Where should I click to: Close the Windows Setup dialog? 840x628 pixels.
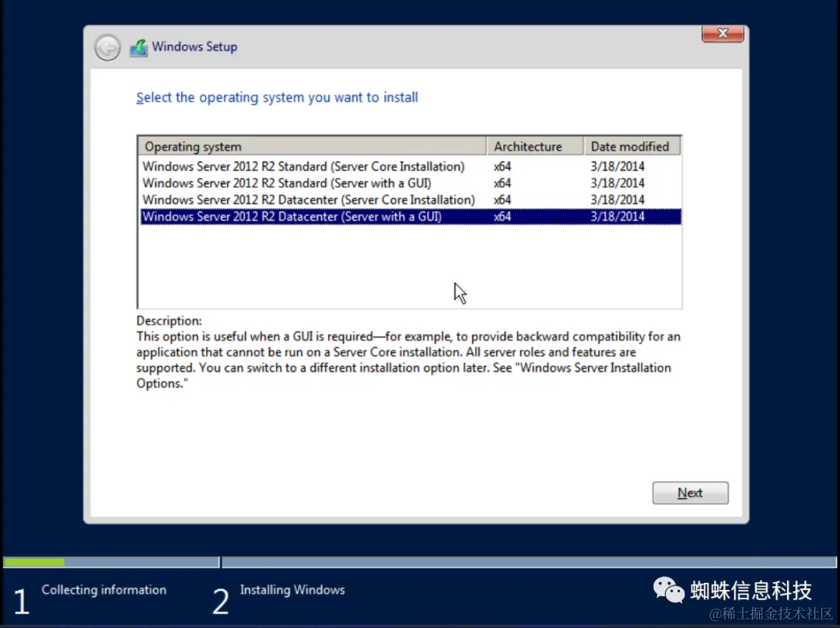click(x=722, y=33)
